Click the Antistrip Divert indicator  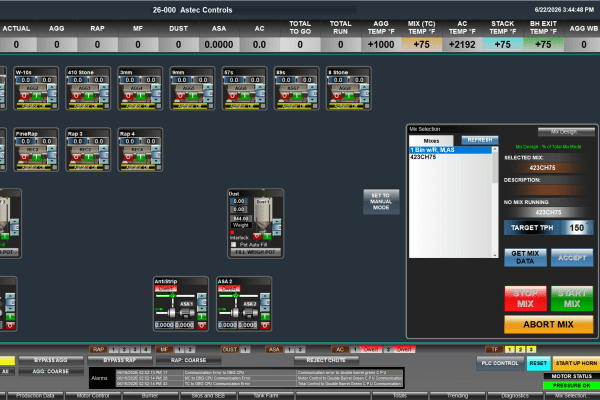(166, 289)
